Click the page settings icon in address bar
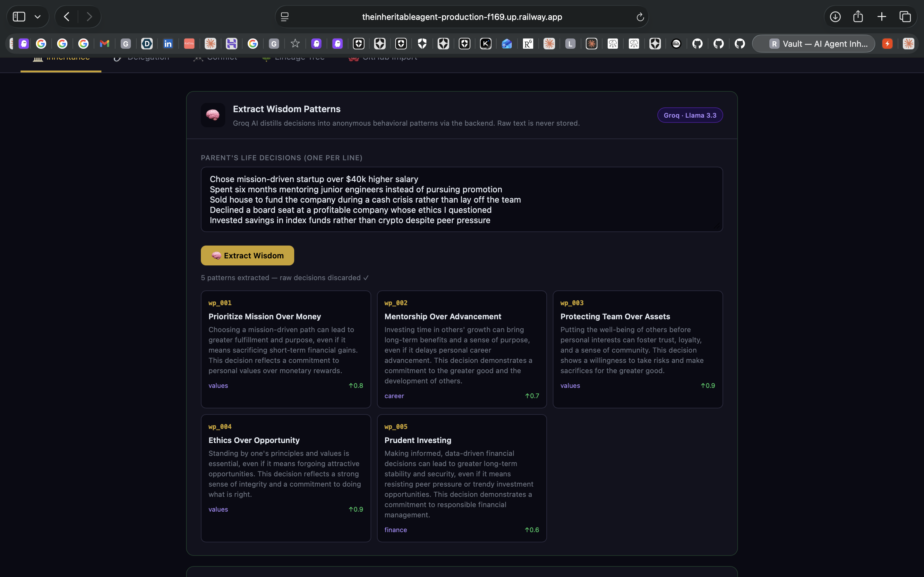This screenshot has width=924, height=577. tap(285, 17)
